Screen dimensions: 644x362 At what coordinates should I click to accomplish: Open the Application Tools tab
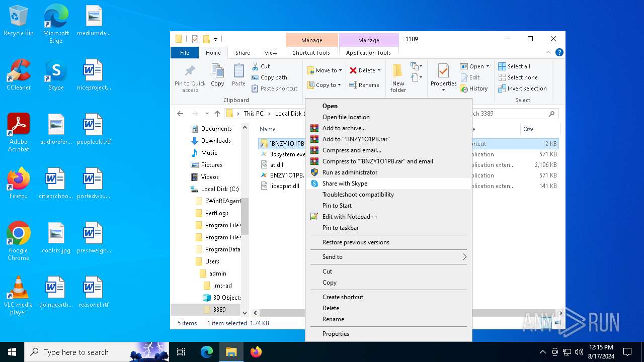368,53
